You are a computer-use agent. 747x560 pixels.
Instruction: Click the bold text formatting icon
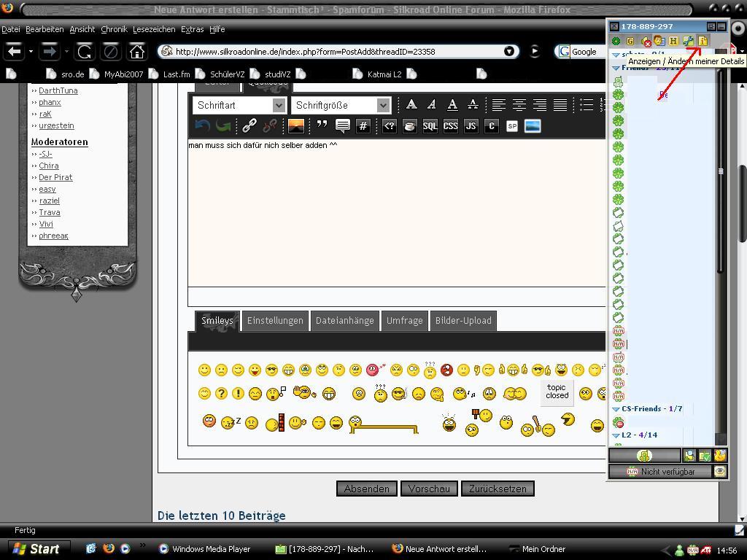tap(411, 105)
